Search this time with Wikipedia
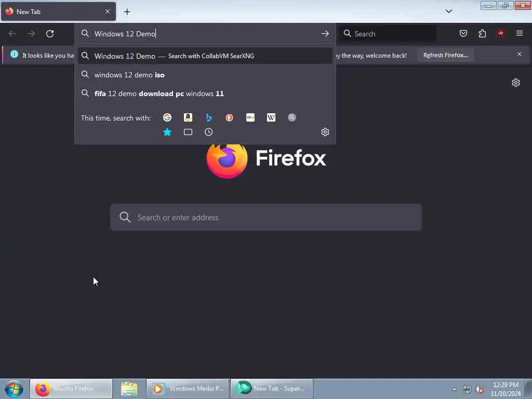 [271, 117]
